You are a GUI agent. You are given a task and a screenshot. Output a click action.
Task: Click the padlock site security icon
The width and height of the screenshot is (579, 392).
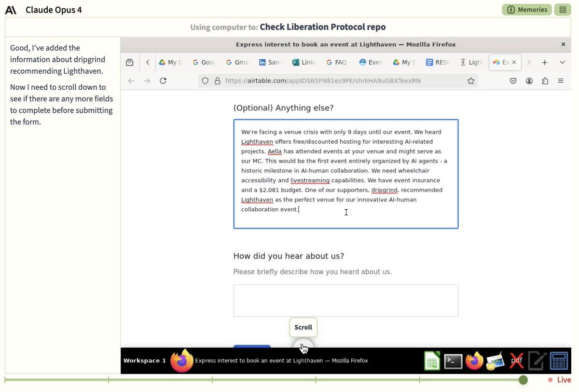coord(217,81)
